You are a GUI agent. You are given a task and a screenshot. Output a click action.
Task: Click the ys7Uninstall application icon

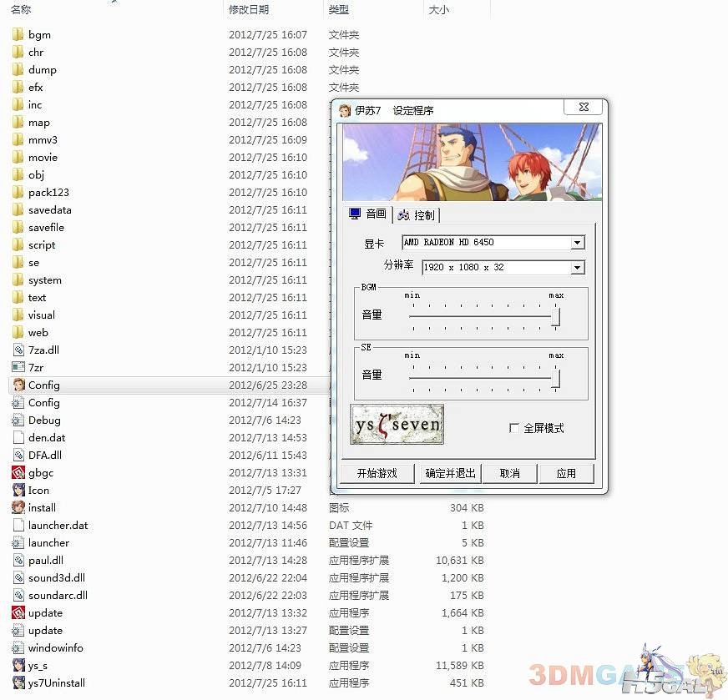[18, 682]
